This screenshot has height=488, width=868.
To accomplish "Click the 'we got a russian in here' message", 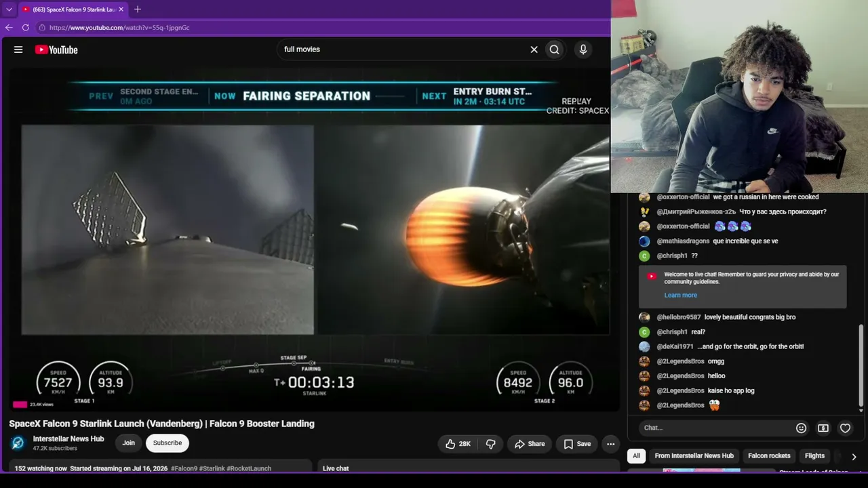I will [x=766, y=197].
